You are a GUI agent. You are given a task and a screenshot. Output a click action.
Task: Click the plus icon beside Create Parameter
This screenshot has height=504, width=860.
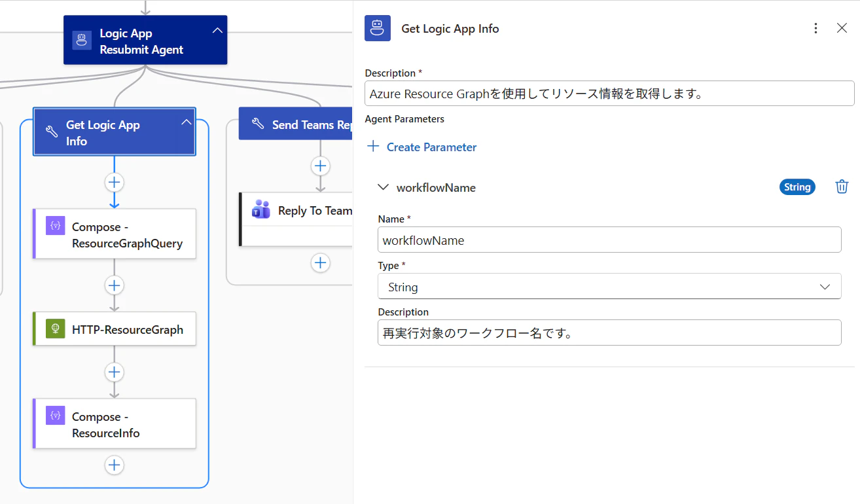click(373, 147)
